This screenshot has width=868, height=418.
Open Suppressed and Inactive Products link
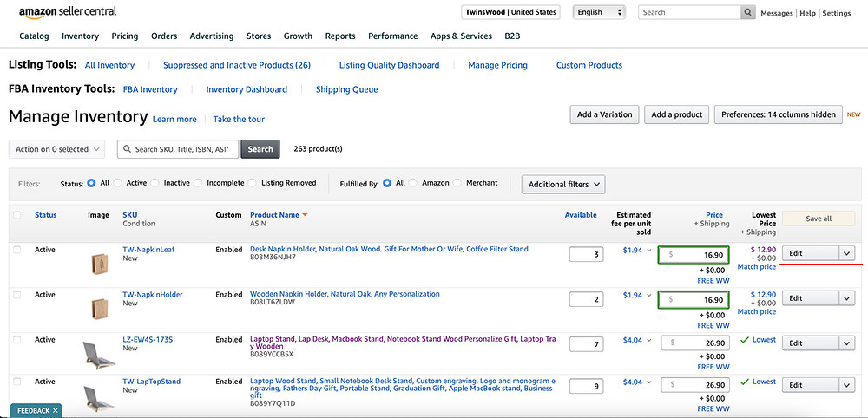(x=237, y=65)
